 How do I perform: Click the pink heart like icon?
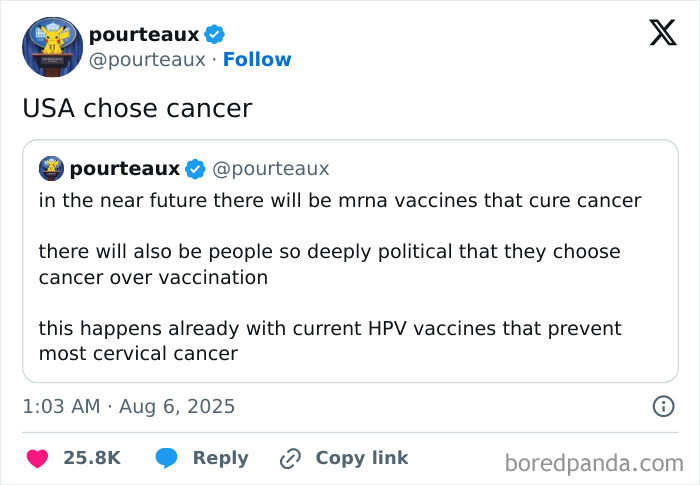[37, 458]
